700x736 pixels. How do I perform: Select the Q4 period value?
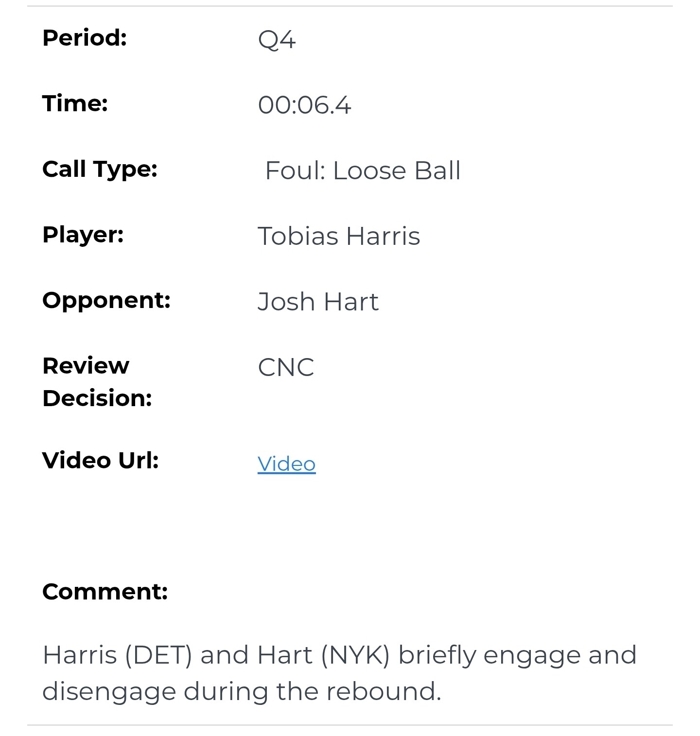pyautogui.click(x=277, y=39)
